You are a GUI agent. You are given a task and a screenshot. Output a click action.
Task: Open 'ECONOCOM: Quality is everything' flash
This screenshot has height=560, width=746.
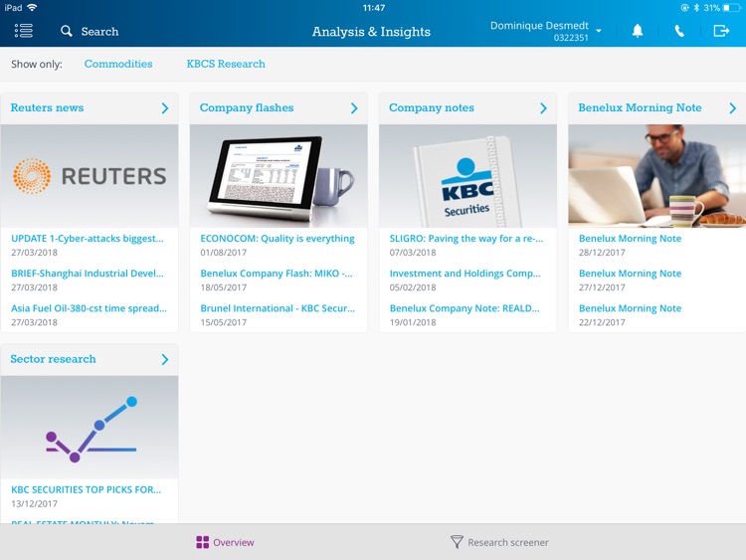point(278,239)
